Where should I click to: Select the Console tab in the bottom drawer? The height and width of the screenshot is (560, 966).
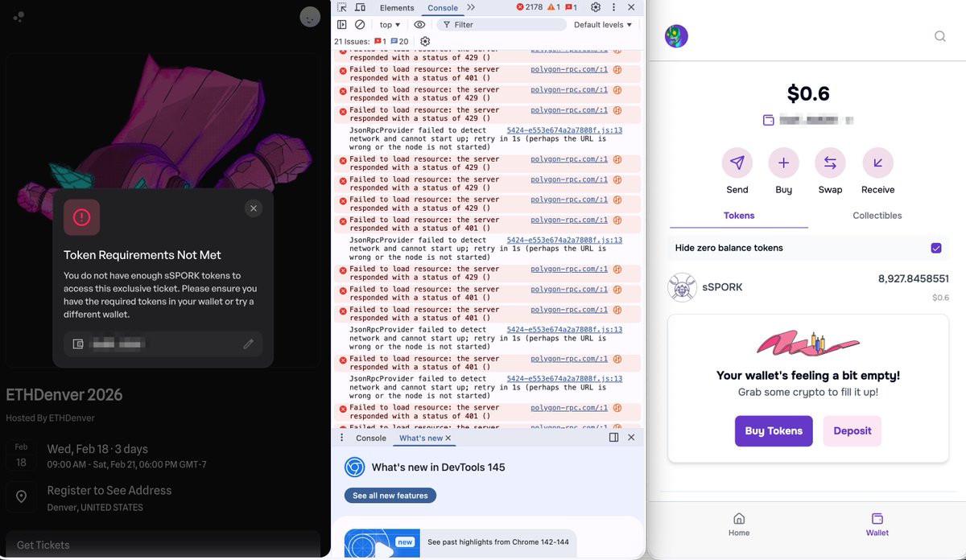click(371, 438)
